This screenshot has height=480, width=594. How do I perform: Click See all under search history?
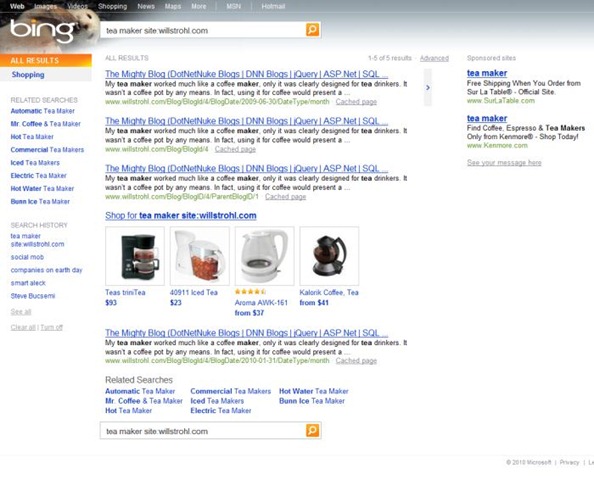pyautogui.click(x=21, y=312)
